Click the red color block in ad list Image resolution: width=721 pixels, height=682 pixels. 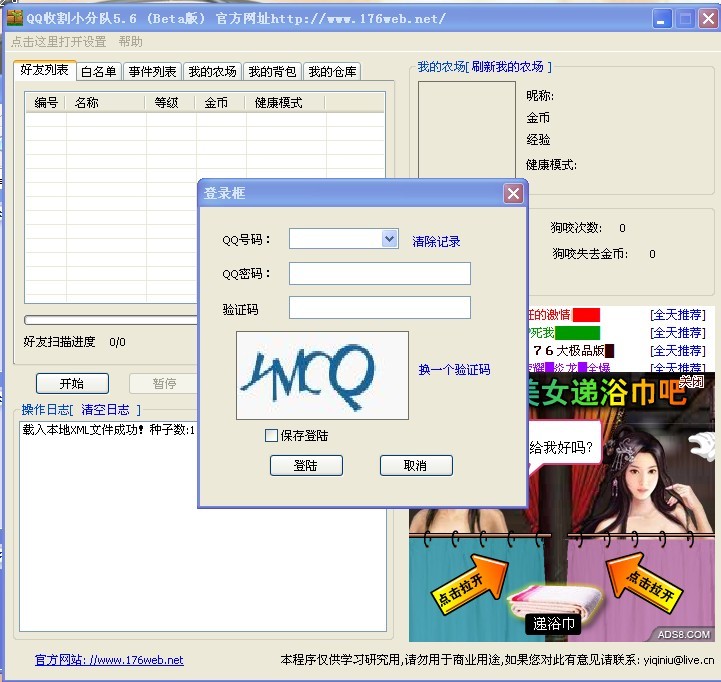pos(586,315)
